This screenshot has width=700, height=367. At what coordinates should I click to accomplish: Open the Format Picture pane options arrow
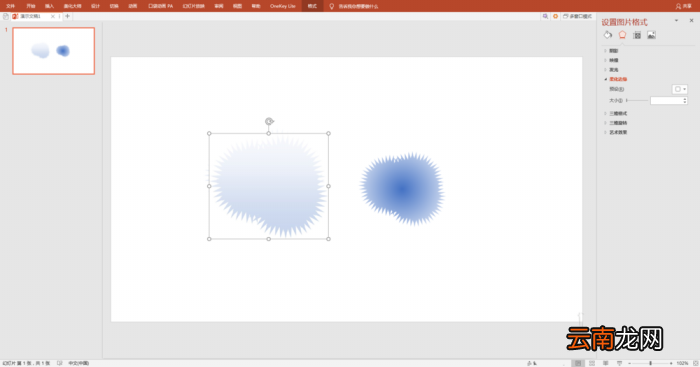(676, 21)
